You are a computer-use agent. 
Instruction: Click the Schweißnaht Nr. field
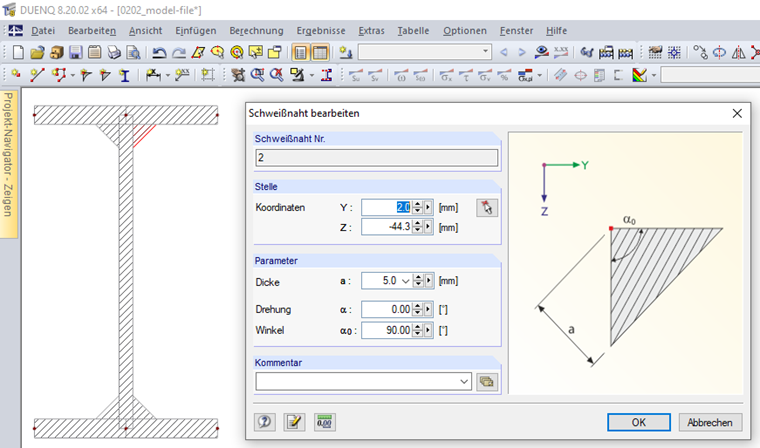pos(377,158)
